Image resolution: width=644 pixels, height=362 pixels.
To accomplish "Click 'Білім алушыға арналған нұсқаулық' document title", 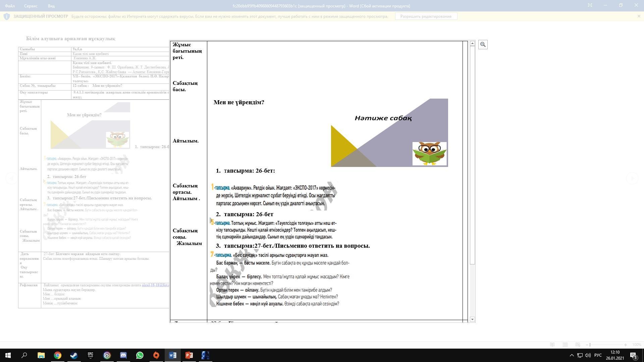I will (71, 39).
